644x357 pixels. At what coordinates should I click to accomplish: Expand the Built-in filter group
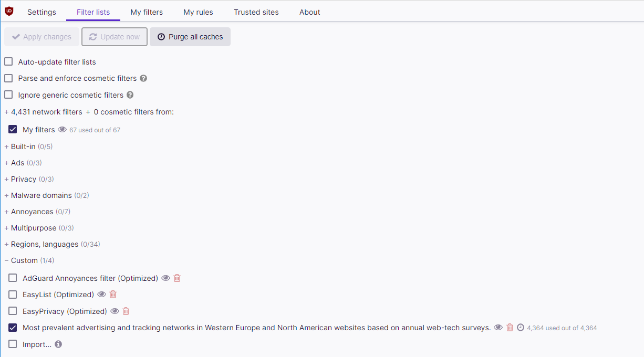click(x=23, y=146)
